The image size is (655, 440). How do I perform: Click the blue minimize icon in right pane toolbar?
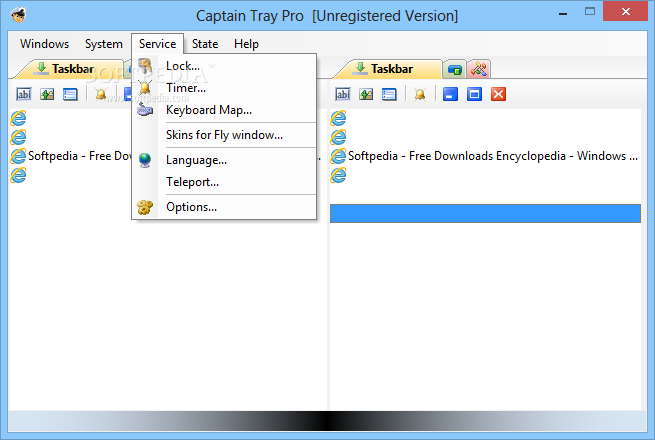point(450,94)
